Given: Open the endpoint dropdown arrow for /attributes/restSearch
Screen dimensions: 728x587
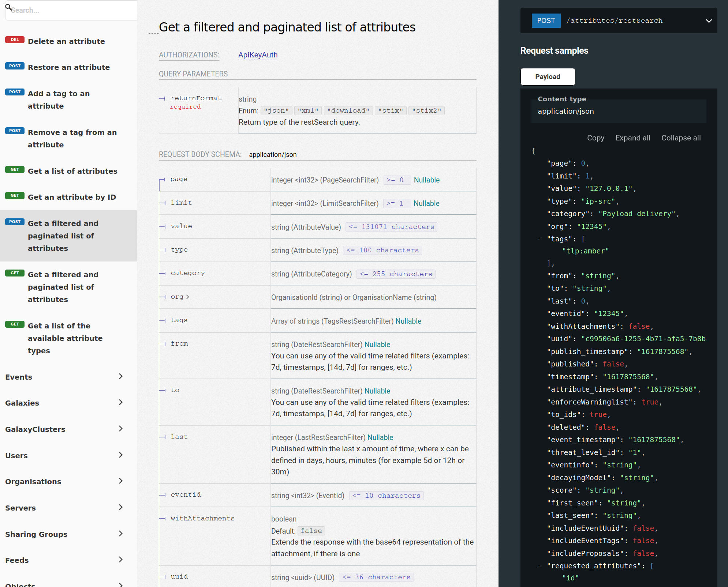Looking at the screenshot, I should coord(709,21).
